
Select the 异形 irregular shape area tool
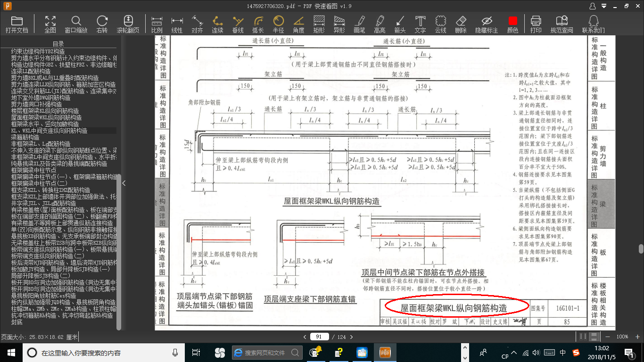coord(339,25)
